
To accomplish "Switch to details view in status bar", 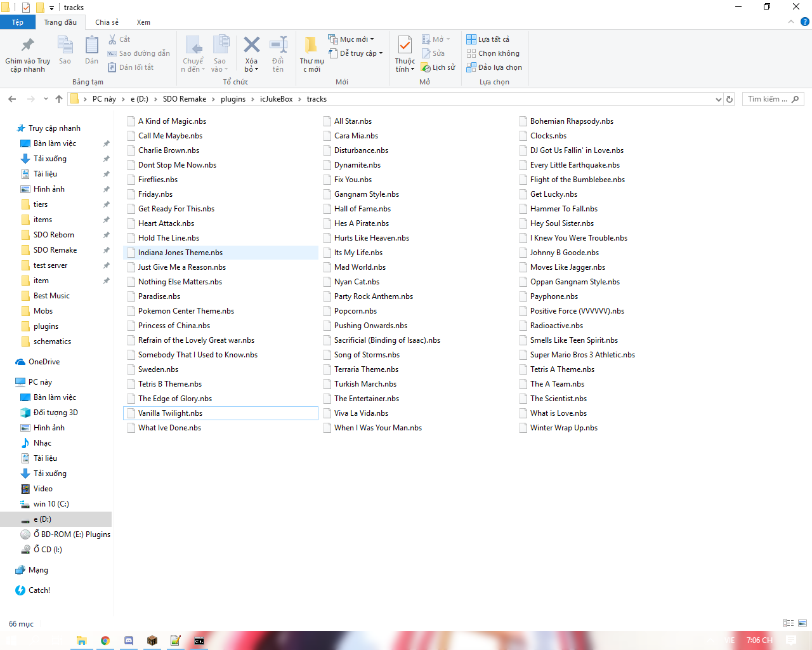I will [x=789, y=623].
